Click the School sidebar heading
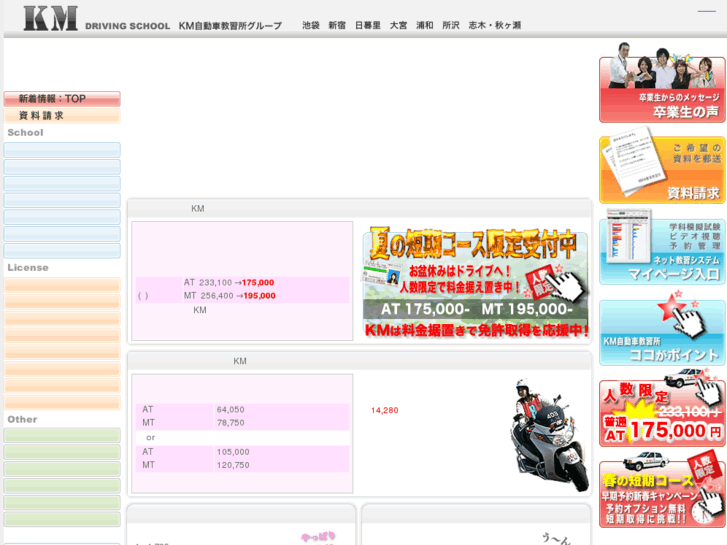 (x=26, y=133)
